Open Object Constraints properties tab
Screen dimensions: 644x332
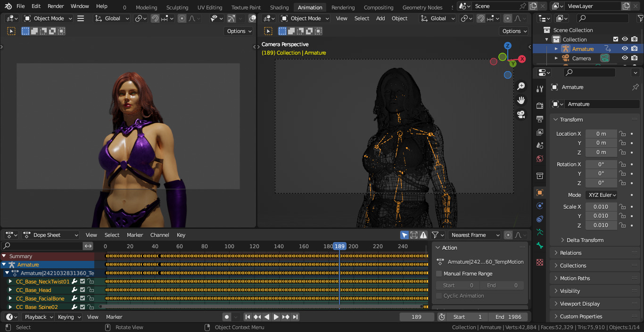click(x=540, y=219)
